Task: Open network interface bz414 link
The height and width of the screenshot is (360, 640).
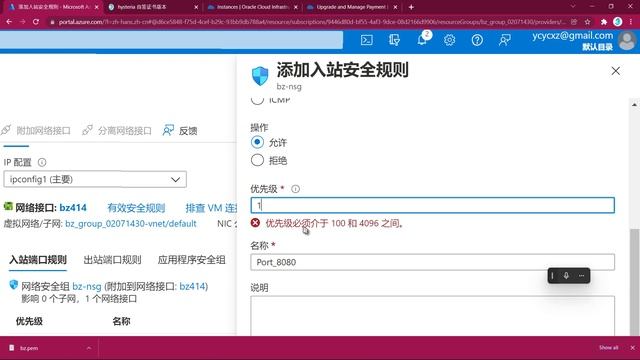Action: click(73, 208)
